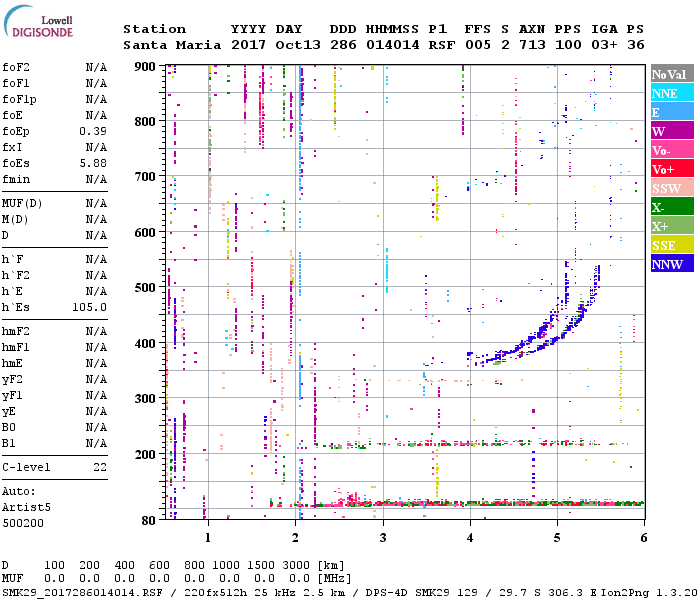
Task: Click the frequency axis label 6
Action: [643, 538]
